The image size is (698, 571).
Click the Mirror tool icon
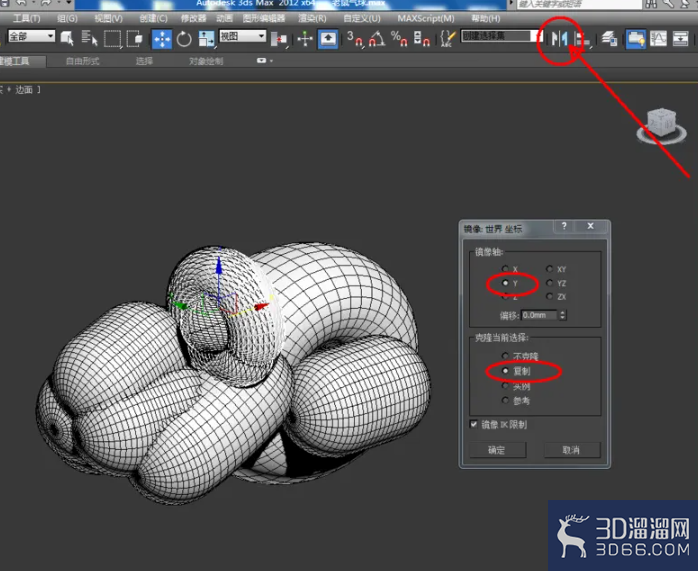click(560, 39)
